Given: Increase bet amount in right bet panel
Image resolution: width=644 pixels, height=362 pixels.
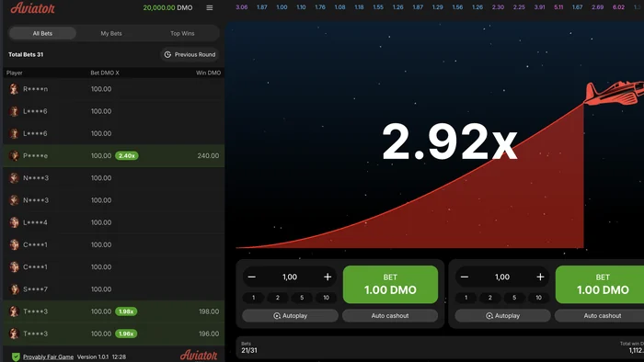Looking at the screenshot, I should [540, 277].
